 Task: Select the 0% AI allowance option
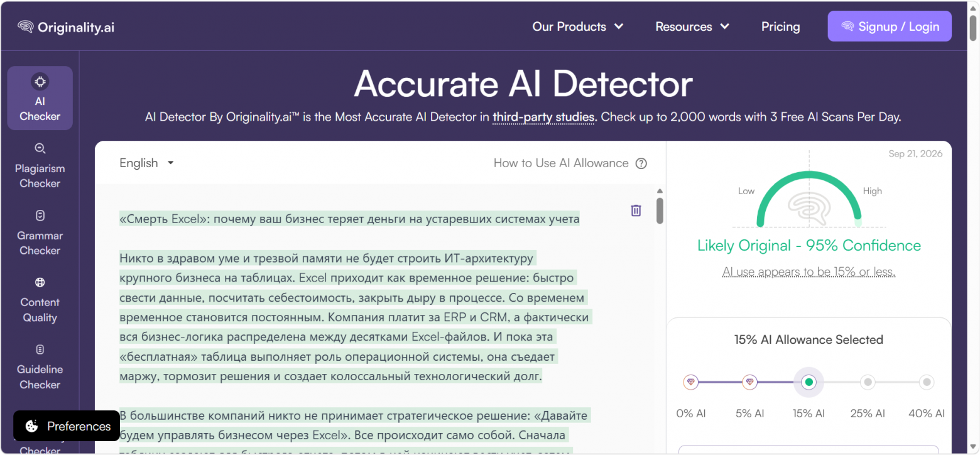point(691,382)
